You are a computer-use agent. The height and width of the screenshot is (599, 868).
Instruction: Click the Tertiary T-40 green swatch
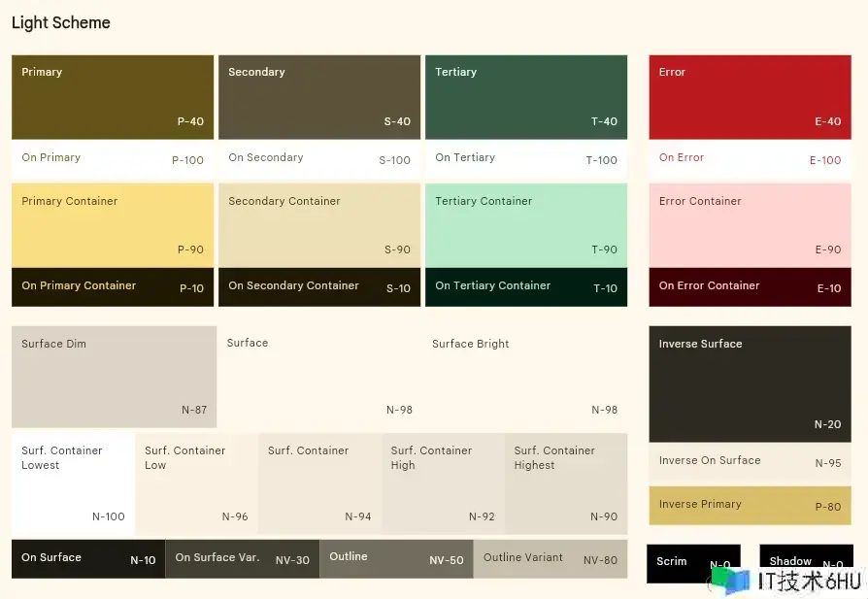click(x=526, y=97)
